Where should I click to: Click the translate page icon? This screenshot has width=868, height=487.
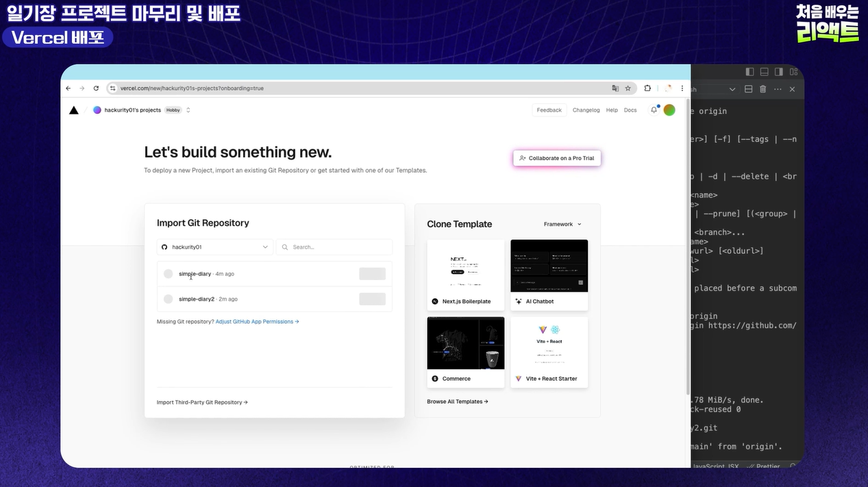615,88
